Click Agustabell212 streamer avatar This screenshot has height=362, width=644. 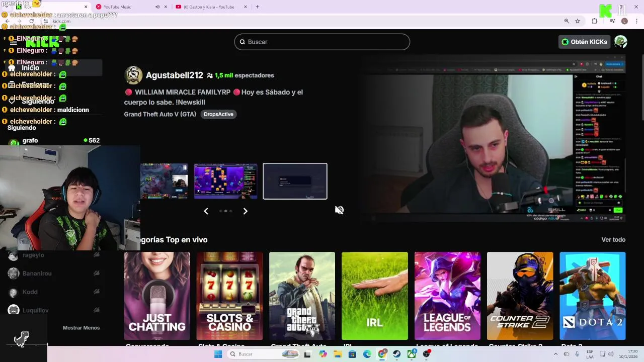tap(133, 75)
